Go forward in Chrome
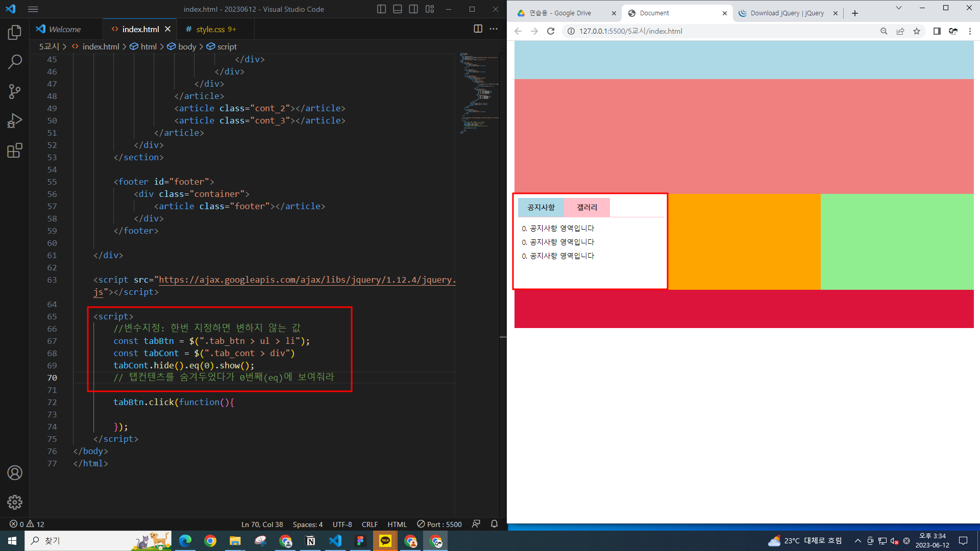Screen dimensions: 980x551 tap(534, 31)
